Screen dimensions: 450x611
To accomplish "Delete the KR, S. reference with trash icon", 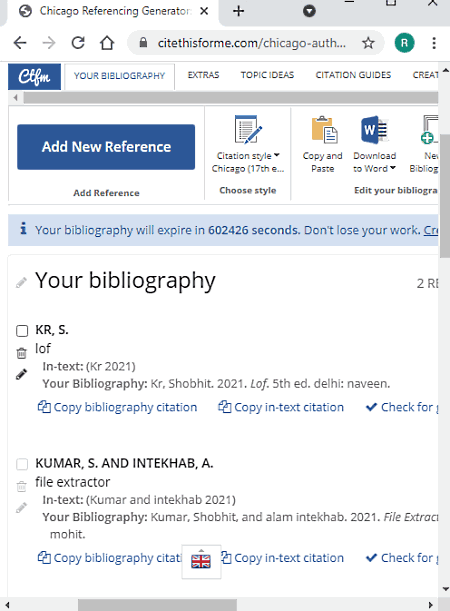I will tap(21, 353).
